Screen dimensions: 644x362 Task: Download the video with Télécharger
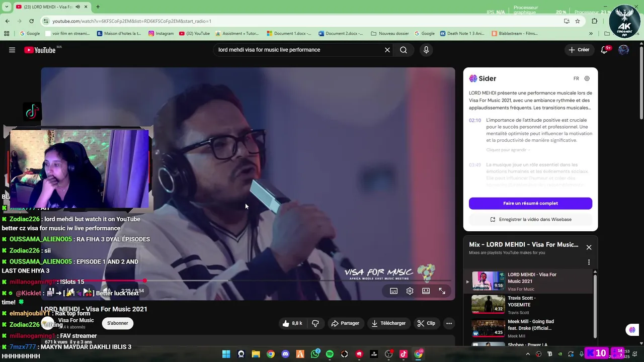tap(388, 323)
